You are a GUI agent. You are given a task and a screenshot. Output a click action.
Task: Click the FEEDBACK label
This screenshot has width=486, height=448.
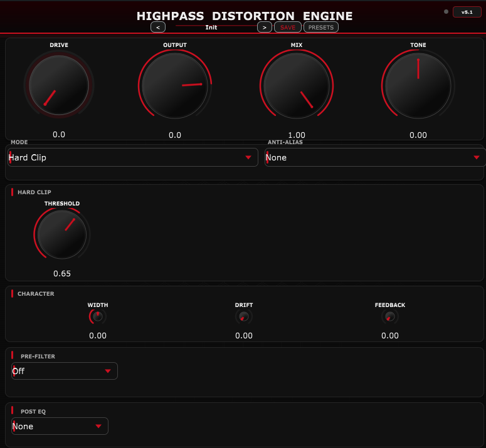tap(390, 305)
